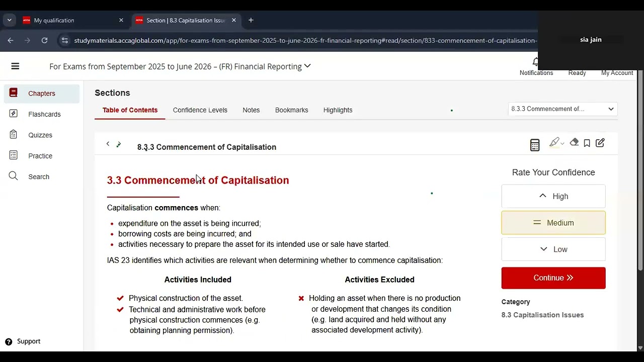Switch to Notes tab
Image resolution: width=644 pixels, height=362 pixels.
click(x=251, y=110)
